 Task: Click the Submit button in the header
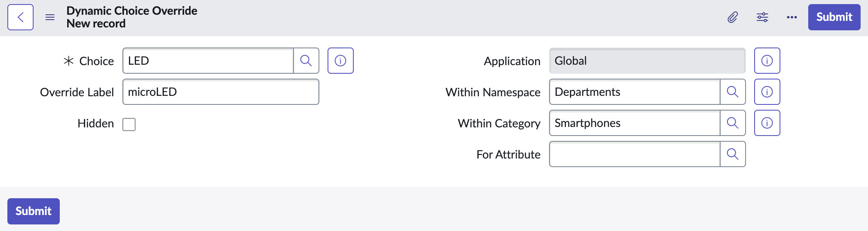tap(834, 17)
